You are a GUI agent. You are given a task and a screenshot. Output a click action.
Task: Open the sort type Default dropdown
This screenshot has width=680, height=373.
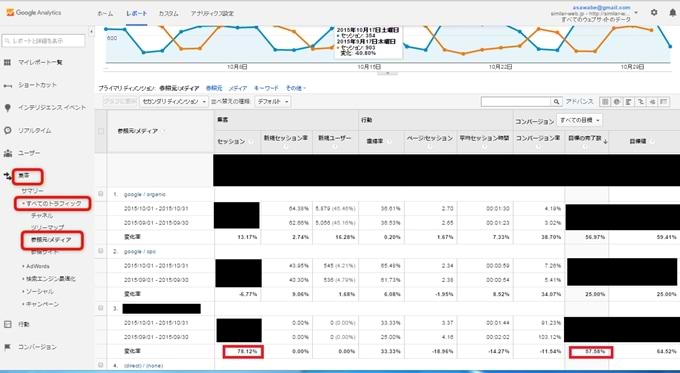click(273, 101)
